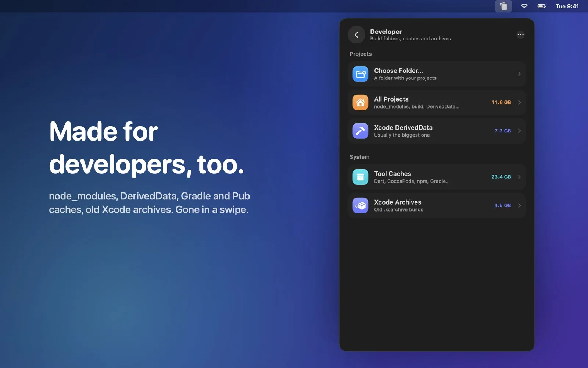Click the 'Made for developers, too.' headline

point(146,148)
